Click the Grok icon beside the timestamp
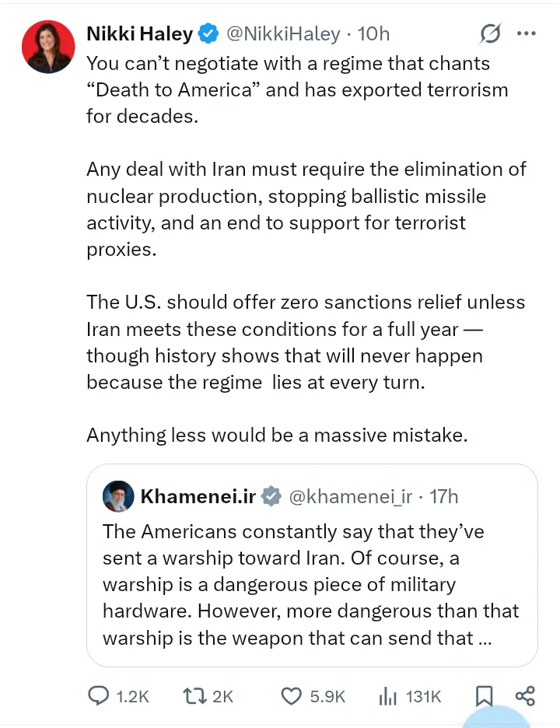This screenshot has width=560, height=728. (x=490, y=34)
